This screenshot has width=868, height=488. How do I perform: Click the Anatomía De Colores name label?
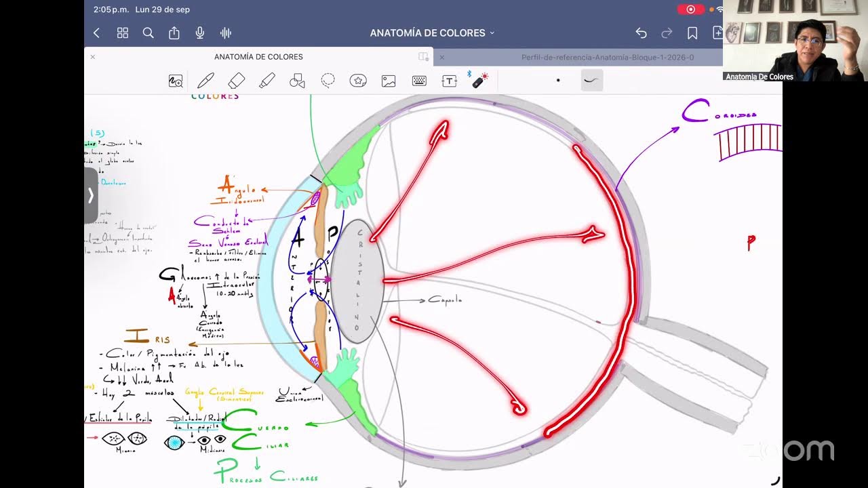[759, 77]
